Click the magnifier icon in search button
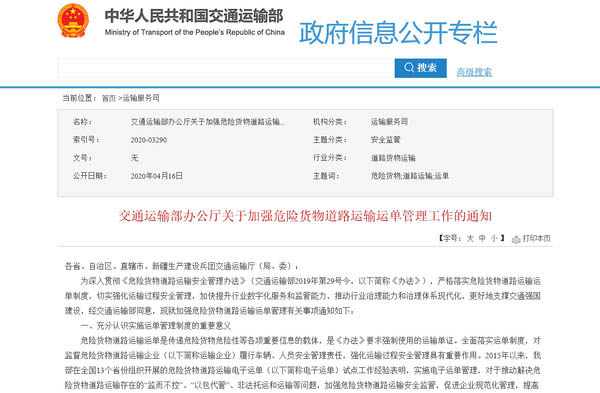Image resolution: width=600 pixels, height=393 pixels. 409,68
